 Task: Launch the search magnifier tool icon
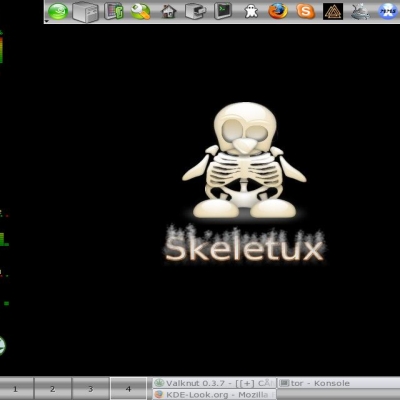tap(140, 11)
